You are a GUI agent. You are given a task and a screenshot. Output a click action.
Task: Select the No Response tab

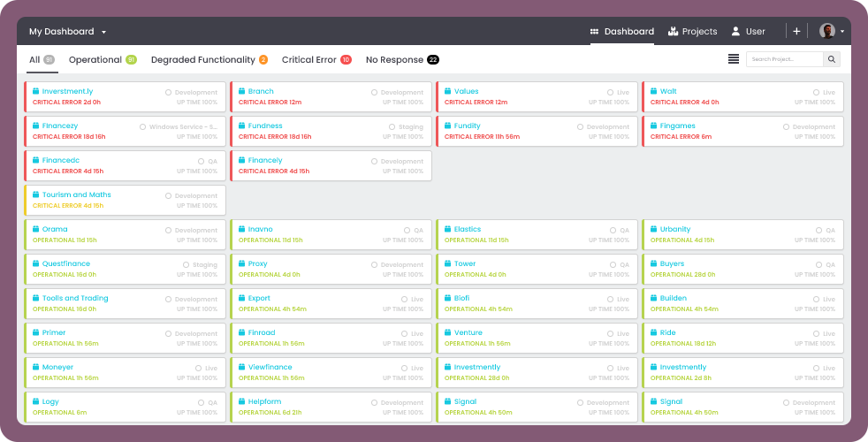tap(402, 60)
